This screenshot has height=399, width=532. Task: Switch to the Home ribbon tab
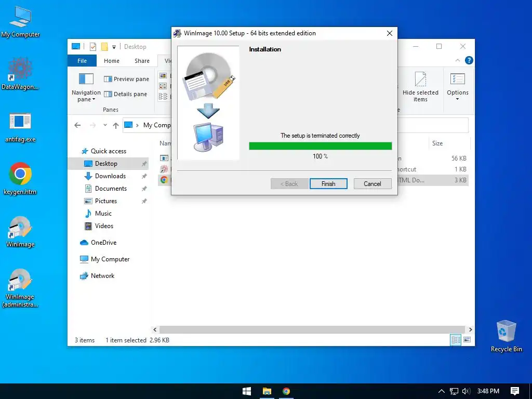point(112,61)
